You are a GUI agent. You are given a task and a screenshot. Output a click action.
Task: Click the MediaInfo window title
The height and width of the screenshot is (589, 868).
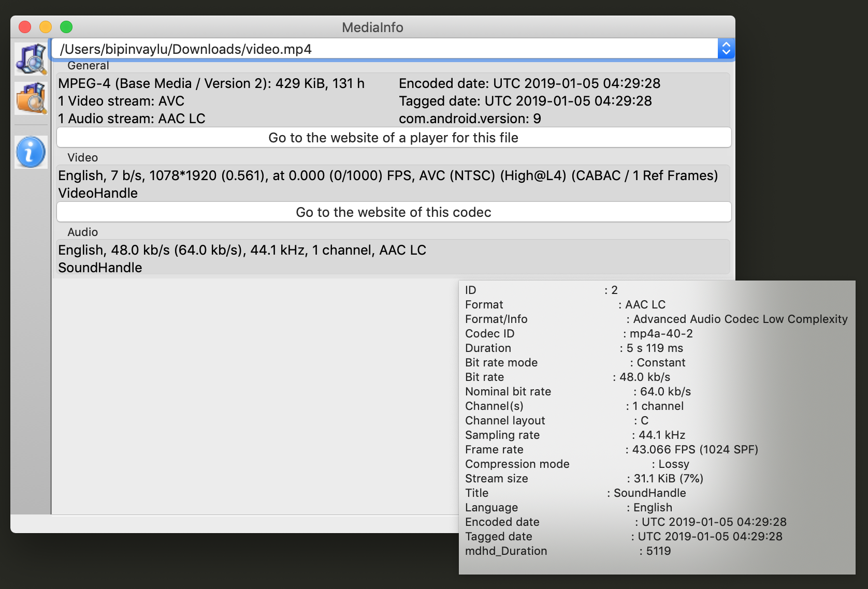(372, 27)
